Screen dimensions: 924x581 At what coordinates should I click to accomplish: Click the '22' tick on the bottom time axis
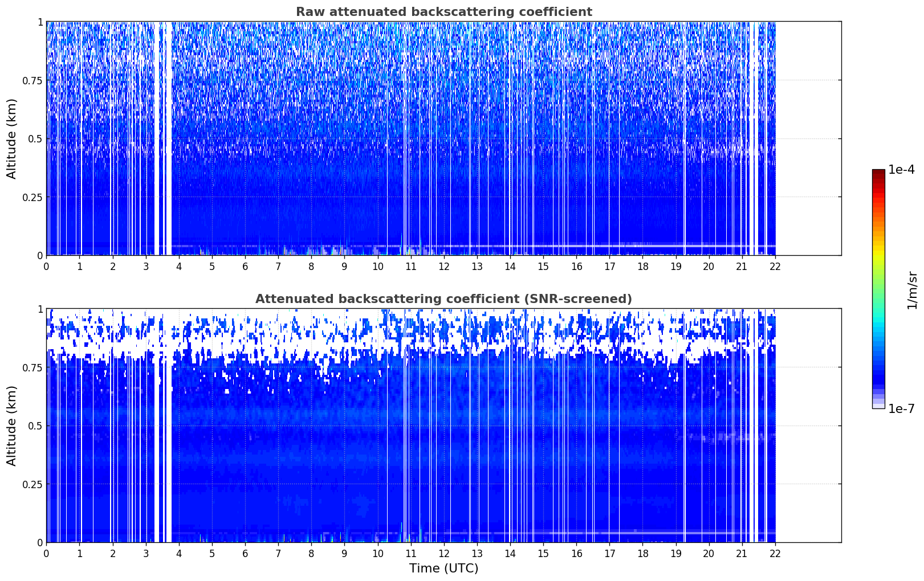pos(775,553)
